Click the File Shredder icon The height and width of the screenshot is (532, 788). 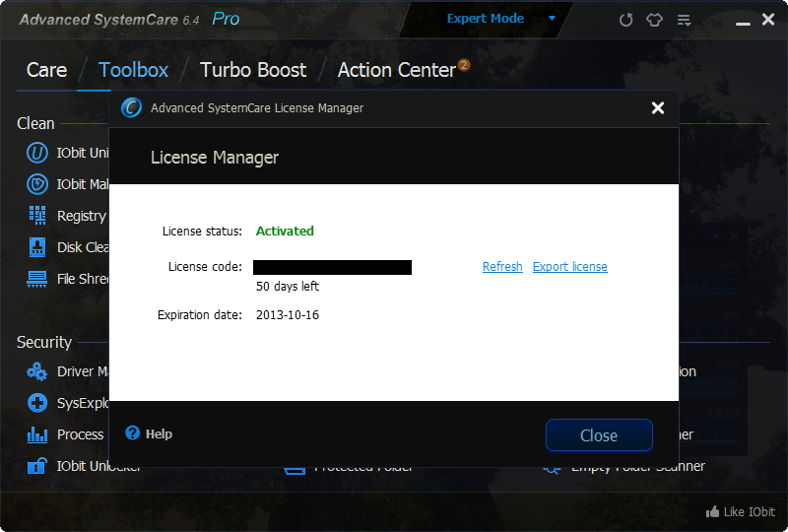37,279
